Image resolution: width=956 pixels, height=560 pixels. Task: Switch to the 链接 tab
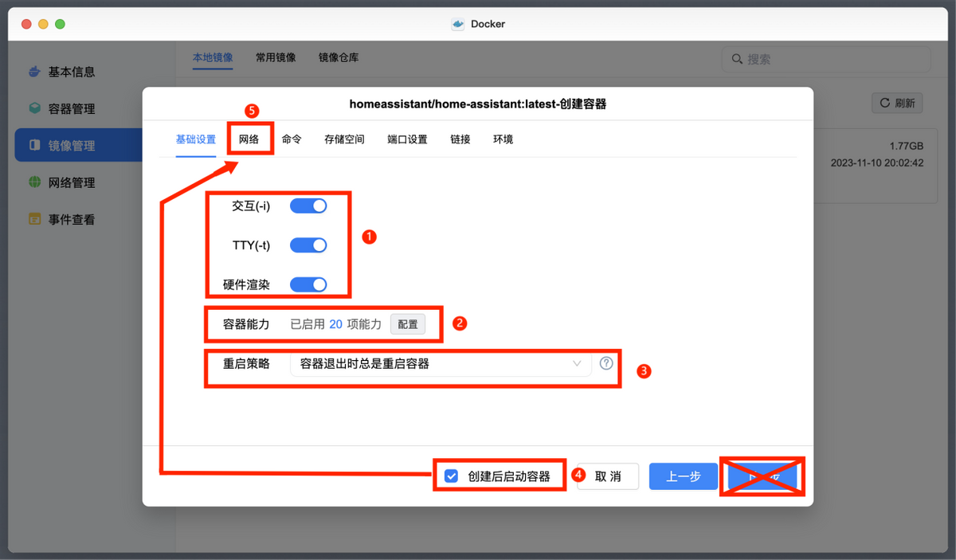460,139
